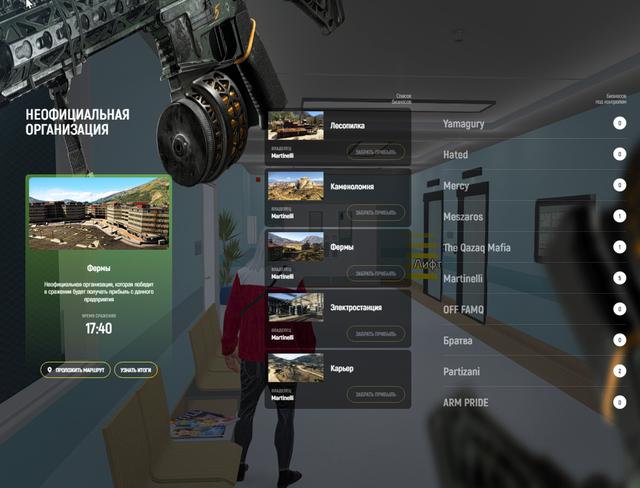Open the Каменоломня thumbnail image
Image resolution: width=640 pixels, height=488 pixels.
(x=296, y=186)
